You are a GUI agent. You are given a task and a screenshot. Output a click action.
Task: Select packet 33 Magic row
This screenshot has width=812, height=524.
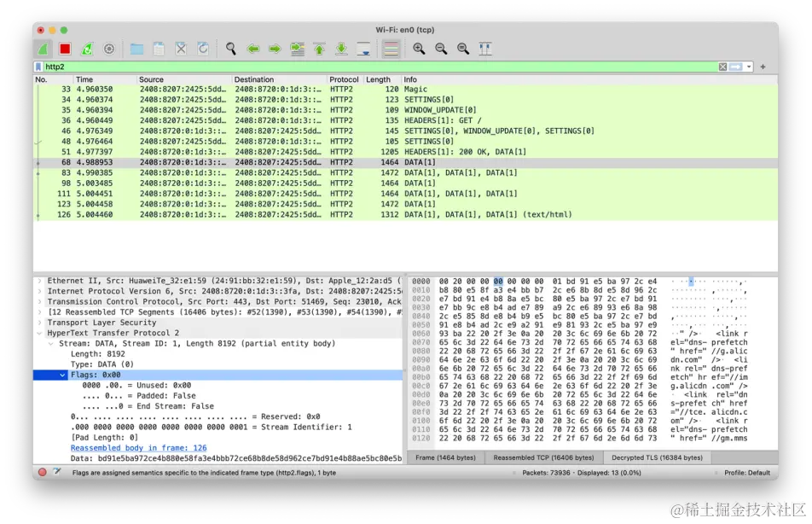point(405,89)
